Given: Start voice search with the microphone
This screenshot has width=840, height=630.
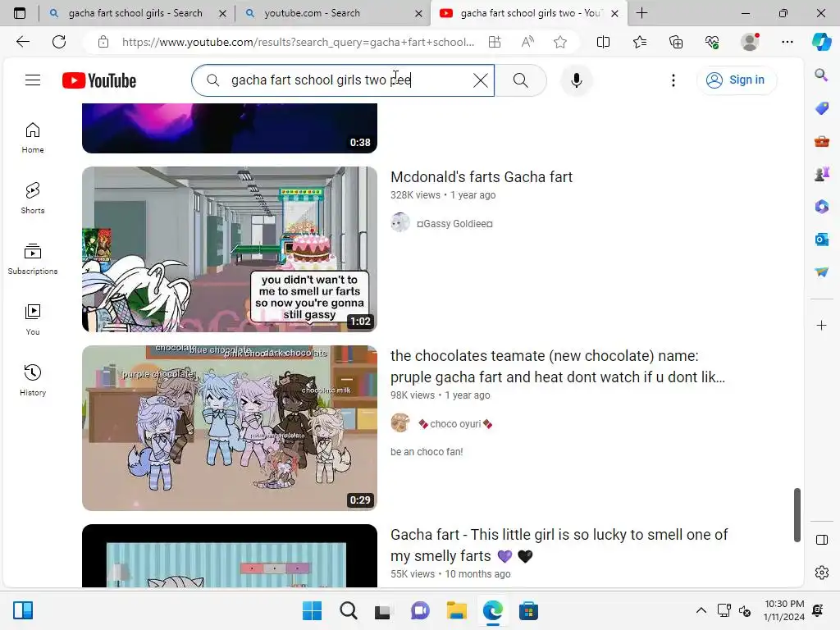Looking at the screenshot, I should click(x=577, y=80).
